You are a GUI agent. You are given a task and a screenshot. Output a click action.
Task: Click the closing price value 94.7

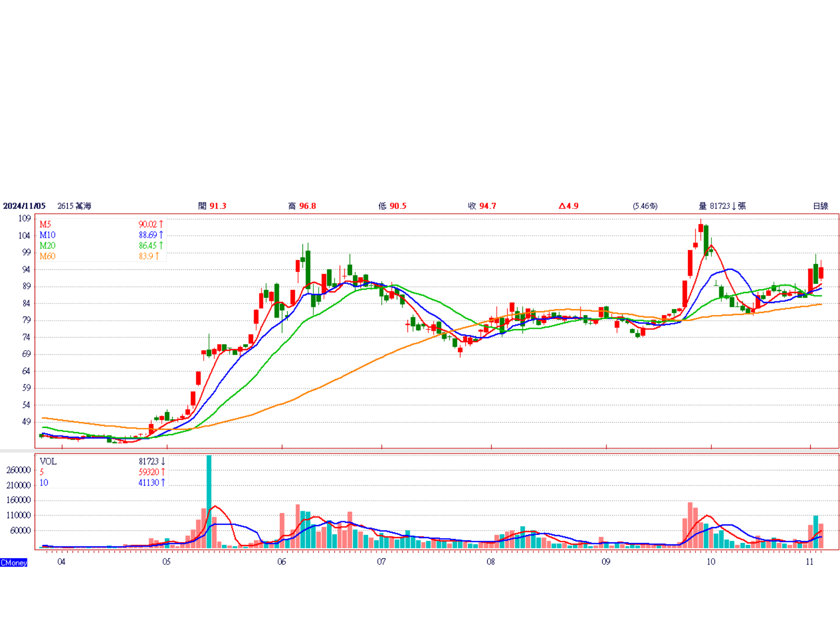[x=488, y=206]
